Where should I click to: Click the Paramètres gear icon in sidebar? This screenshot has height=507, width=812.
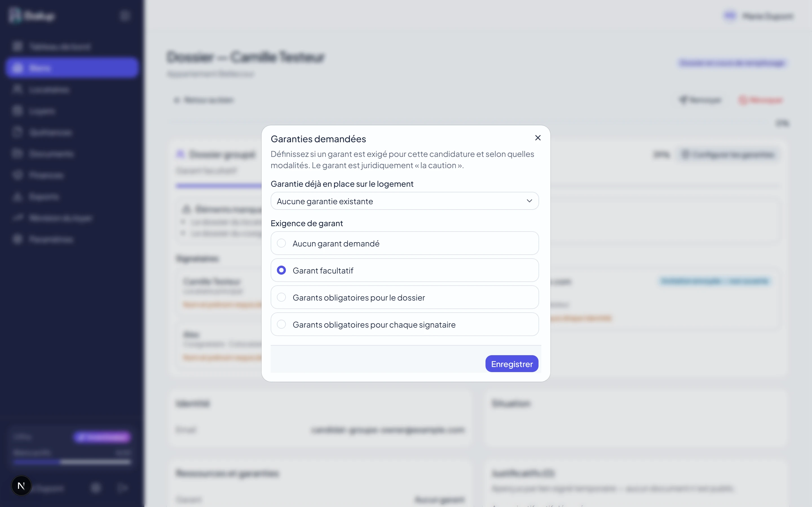point(17,239)
